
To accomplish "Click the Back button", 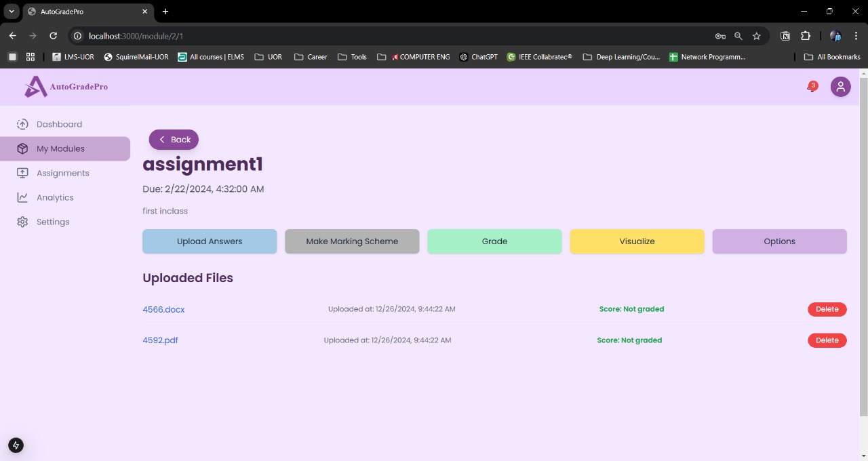I will click(x=174, y=140).
